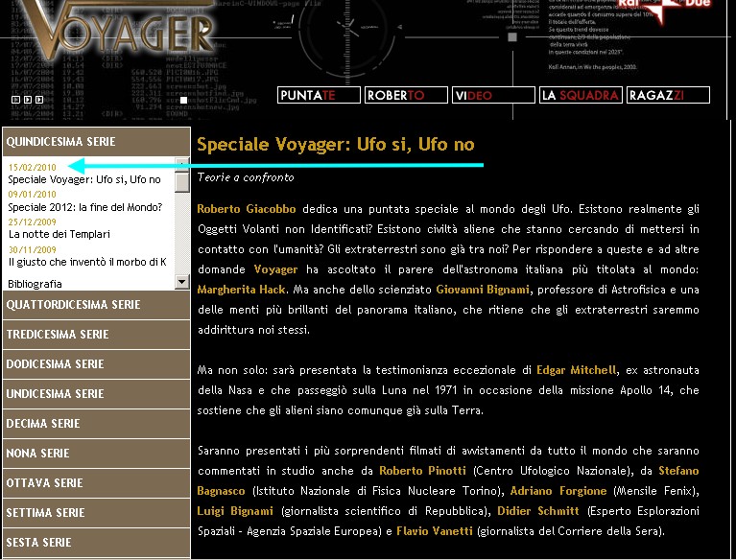Viewport: 736px width, 560px height.
Task: Click the date 25/12/2009
Action: click(33, 222)
